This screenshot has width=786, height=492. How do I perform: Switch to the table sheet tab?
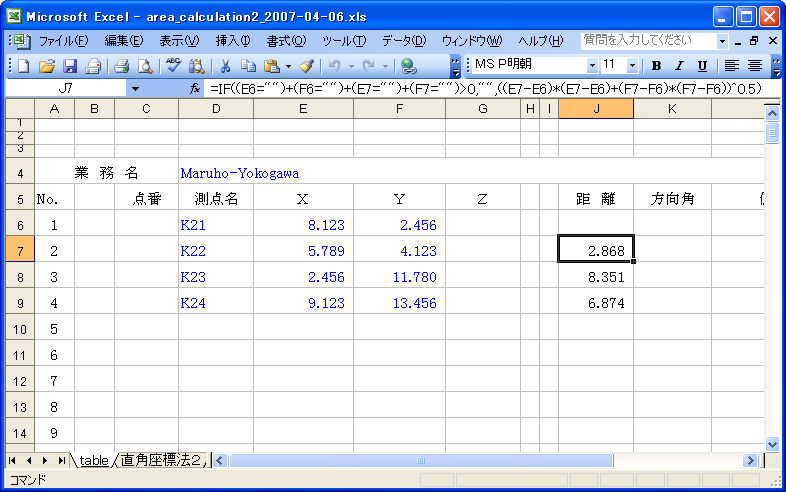(94, 460)
